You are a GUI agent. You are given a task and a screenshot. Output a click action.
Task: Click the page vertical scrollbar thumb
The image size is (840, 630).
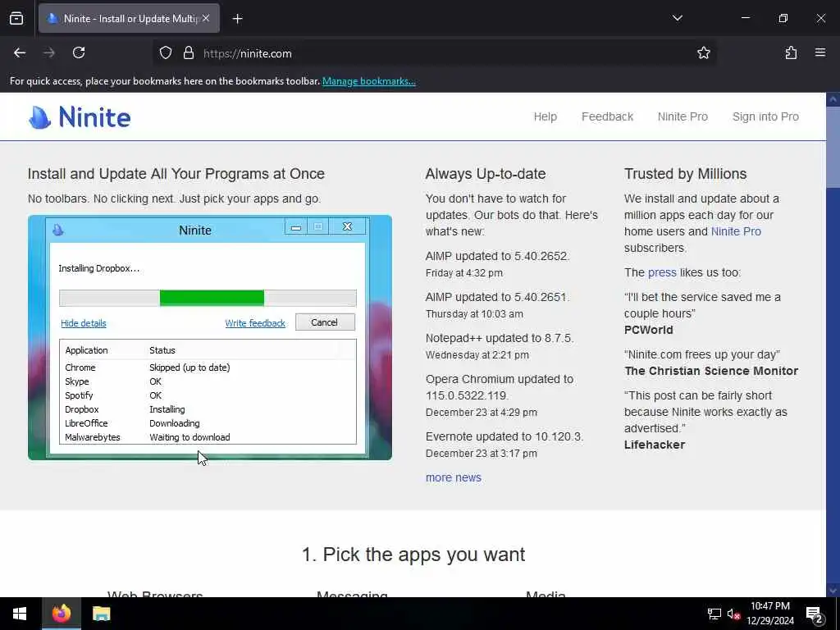833,148
